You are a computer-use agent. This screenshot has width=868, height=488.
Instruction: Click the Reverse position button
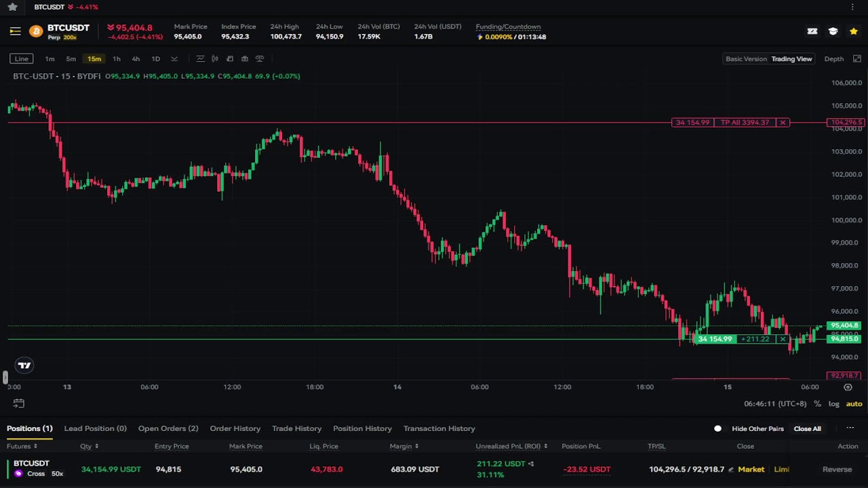pyautogui.click(x=837, y=469)
